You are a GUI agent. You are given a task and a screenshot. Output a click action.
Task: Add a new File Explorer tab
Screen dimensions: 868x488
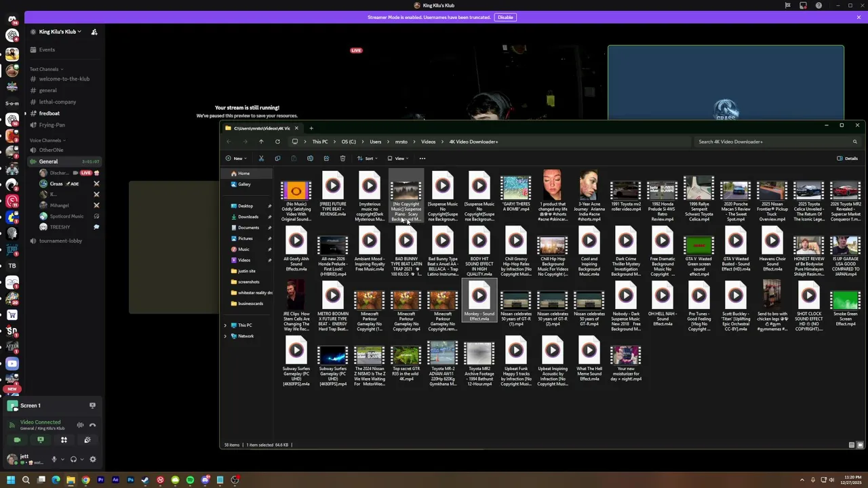311,128
